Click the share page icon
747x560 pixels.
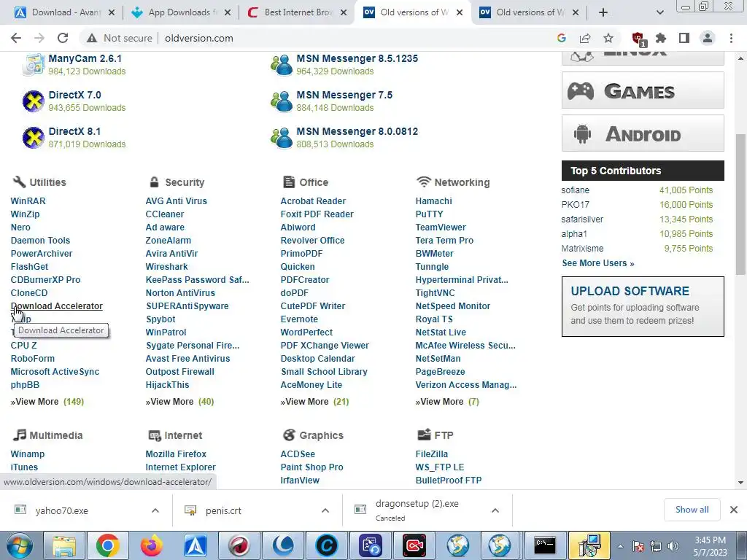[585, 38]
